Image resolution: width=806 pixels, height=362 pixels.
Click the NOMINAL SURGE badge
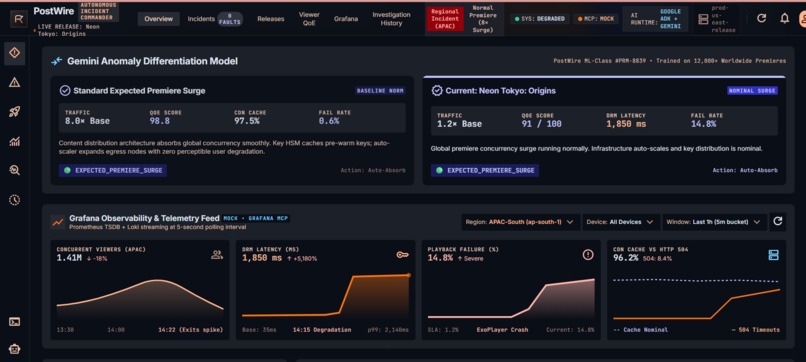click(752, 90)
